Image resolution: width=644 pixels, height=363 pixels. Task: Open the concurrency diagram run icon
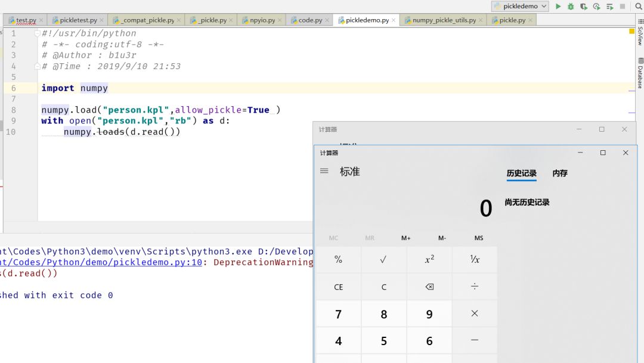(609, 6)
